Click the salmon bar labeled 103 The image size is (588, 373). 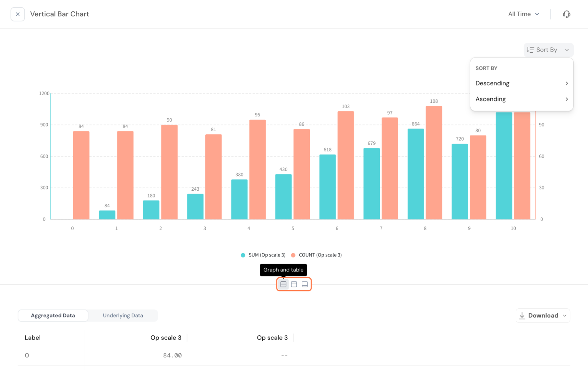click(x=345, y=165)
